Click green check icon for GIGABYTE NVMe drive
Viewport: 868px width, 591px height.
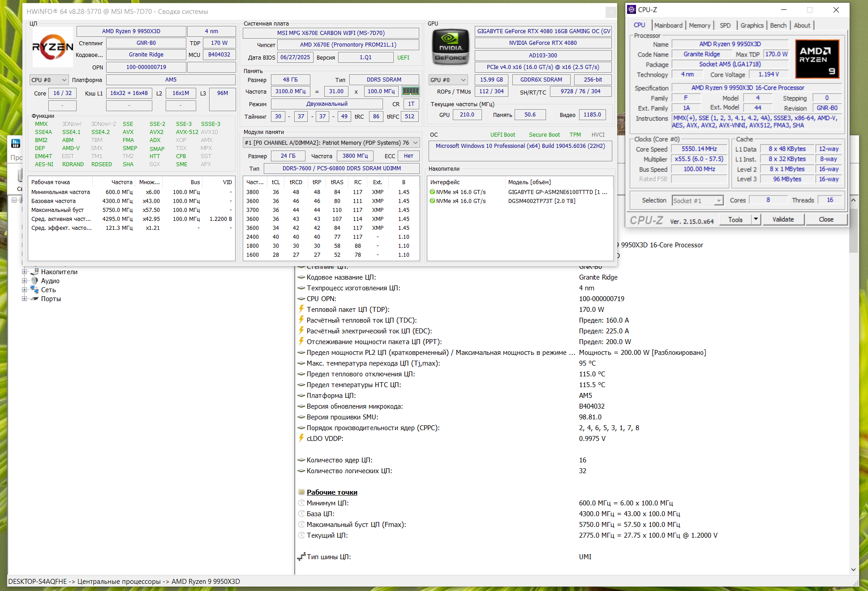432,192
